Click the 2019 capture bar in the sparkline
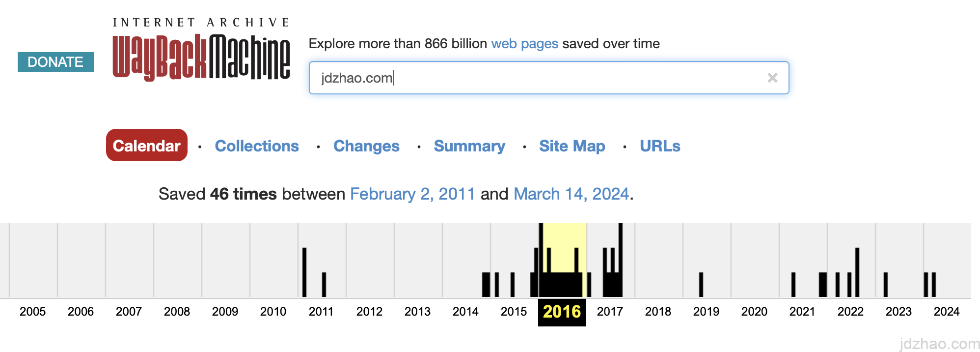The height and width of the screenshot is (352, 980). coord(701,285)
